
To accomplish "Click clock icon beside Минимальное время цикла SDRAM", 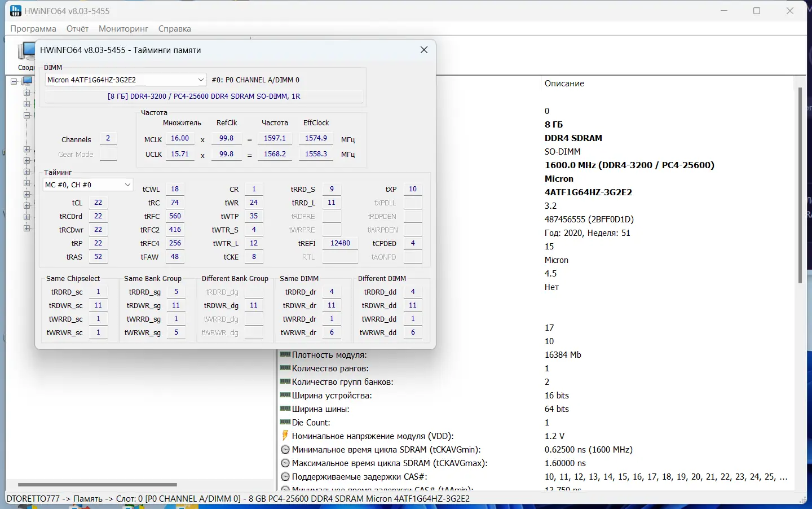I will tap(285, 449).
